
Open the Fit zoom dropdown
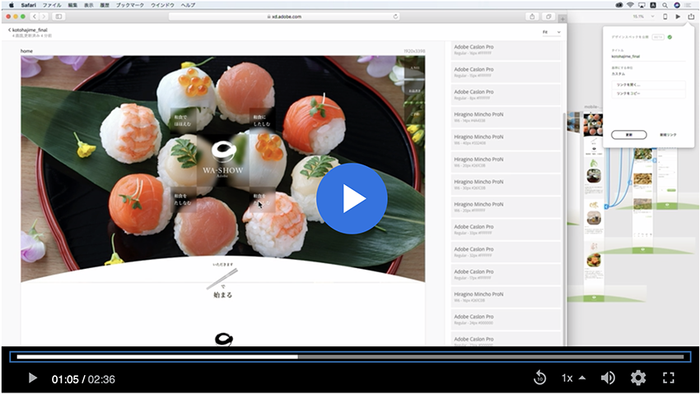point(551,32)
